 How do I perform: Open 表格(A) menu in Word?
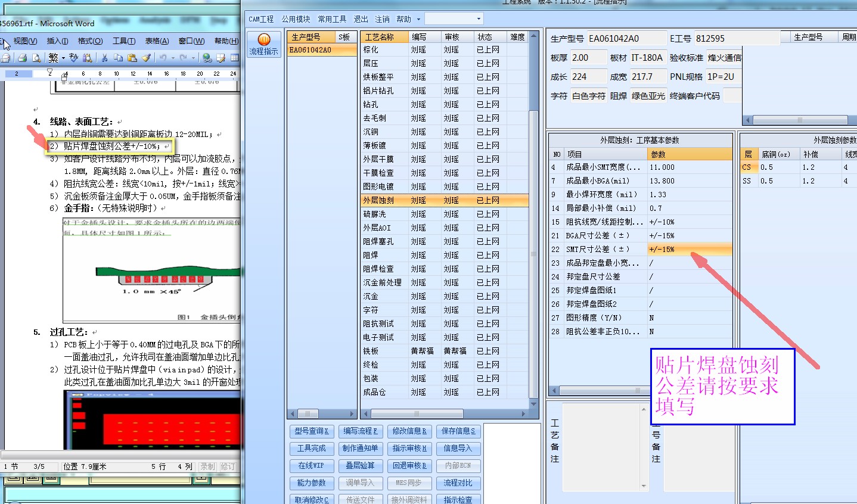pyautogui.click(x=157, y=41)
